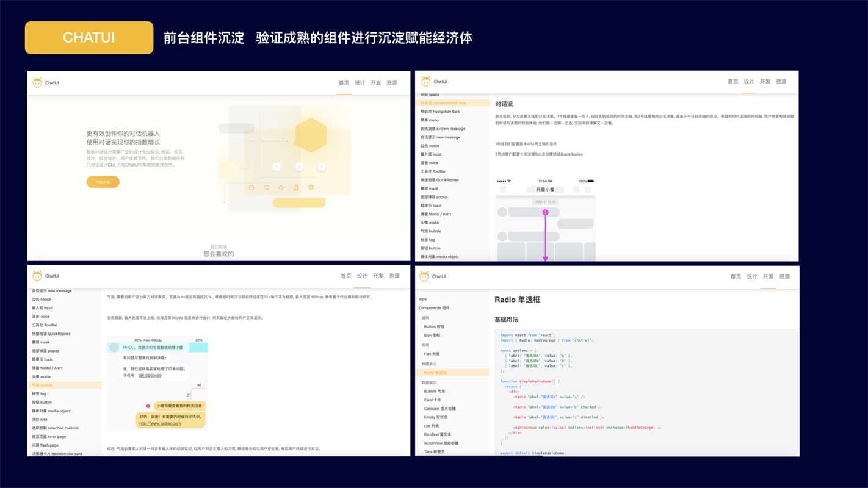The image size is (868, 488).
Task: Select 快捷短语 QuickReplies in 对话流 panel sidebar
Action: click(439, 180)
